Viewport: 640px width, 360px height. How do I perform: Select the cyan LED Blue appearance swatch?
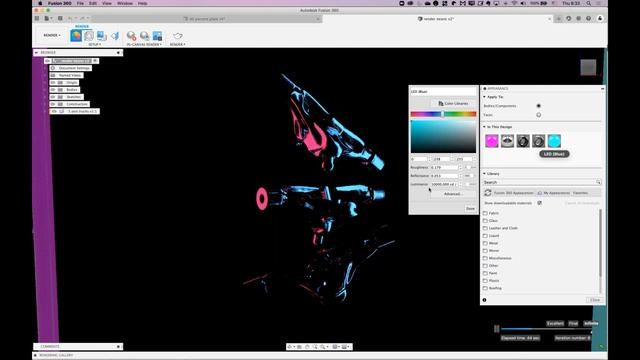point(554,141)
